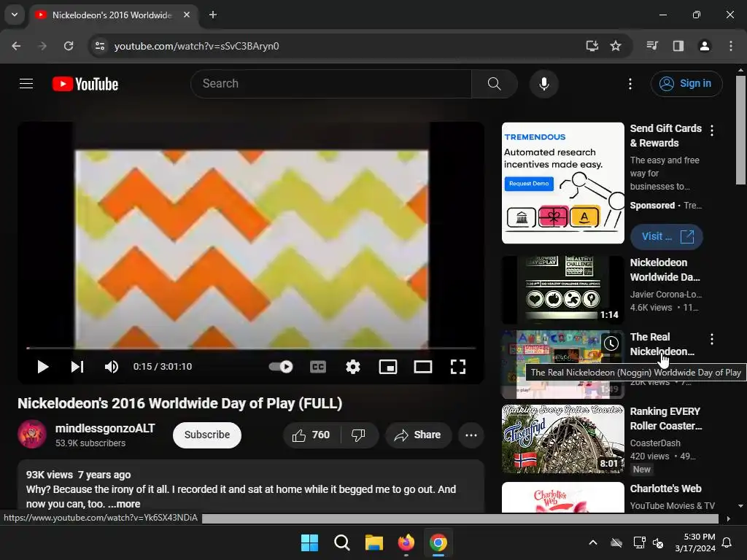Viewport: 747px width, 560px height.
Task: Open the YouTube hamburger guide menu
Action: tap(26, 84)
